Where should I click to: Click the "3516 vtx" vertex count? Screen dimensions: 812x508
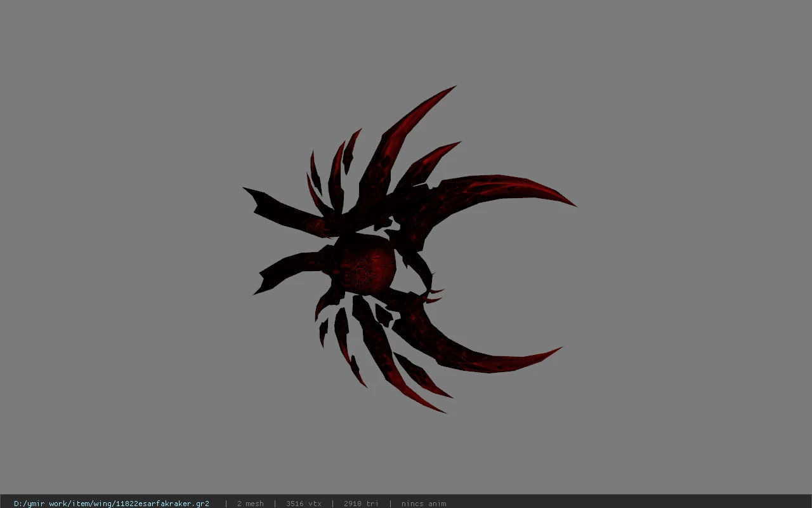(x=303, y=504)
